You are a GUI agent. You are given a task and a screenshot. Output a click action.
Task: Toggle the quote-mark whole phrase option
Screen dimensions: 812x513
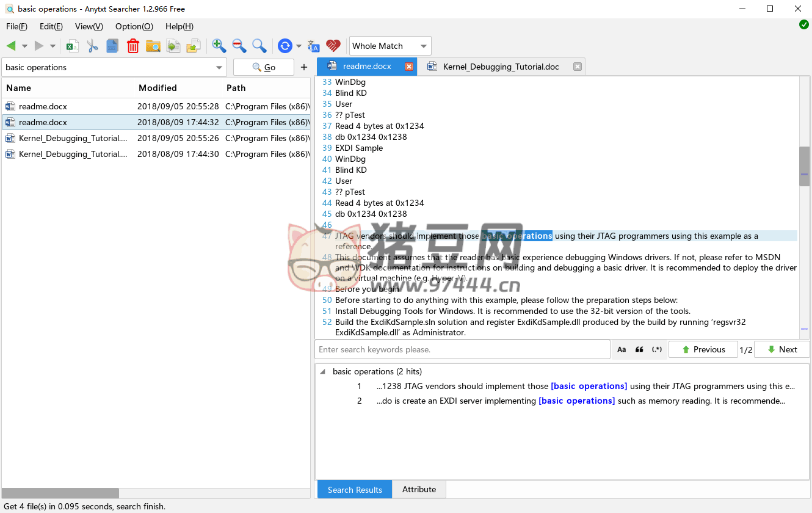639,349
